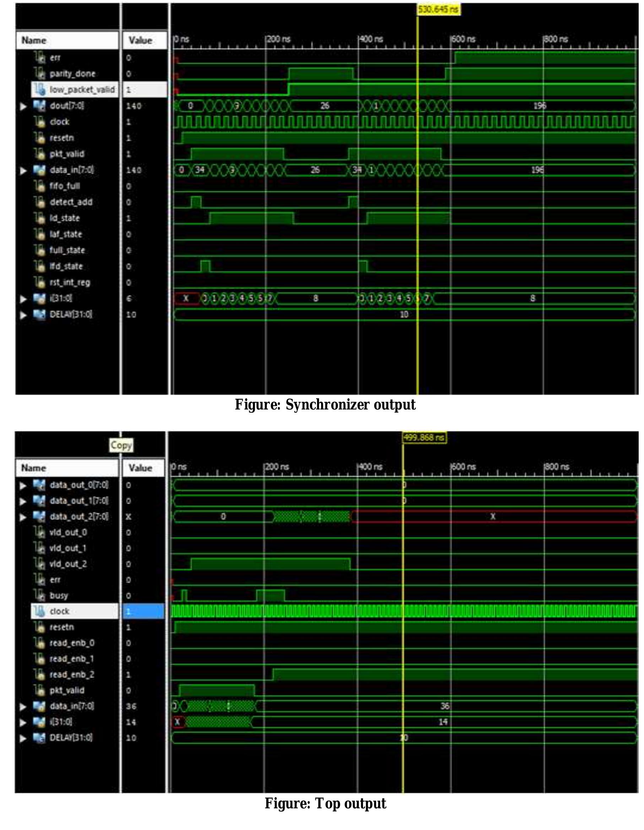Click the fifo_full signal icon
Screen dimensions: 644x830
(40, 186)
